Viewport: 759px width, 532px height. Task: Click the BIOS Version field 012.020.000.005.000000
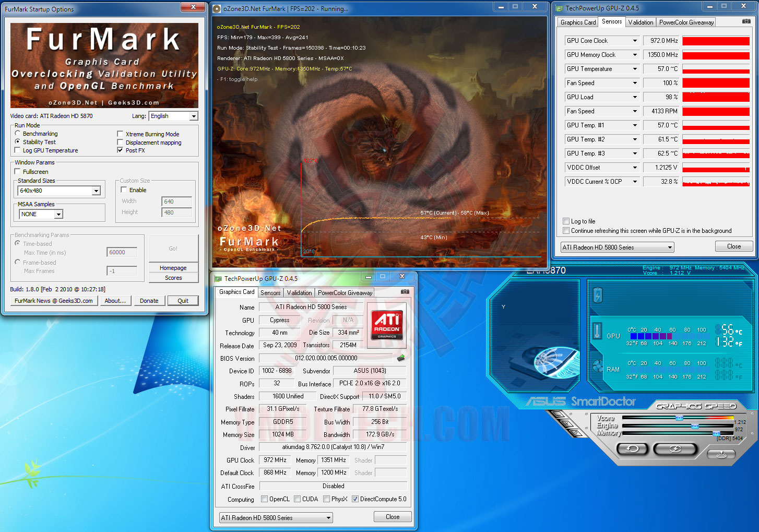click(x=326, y=358)
